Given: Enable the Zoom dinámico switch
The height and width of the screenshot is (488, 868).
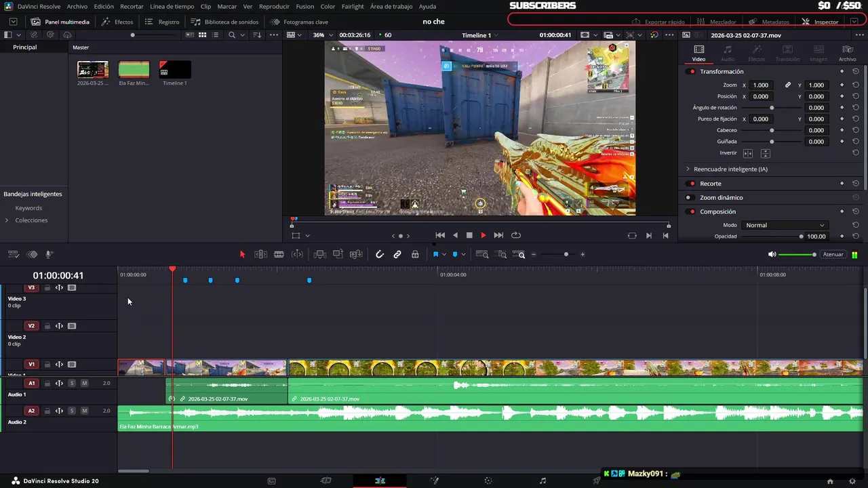Looking at the screenshot, I should pos(689,198).
